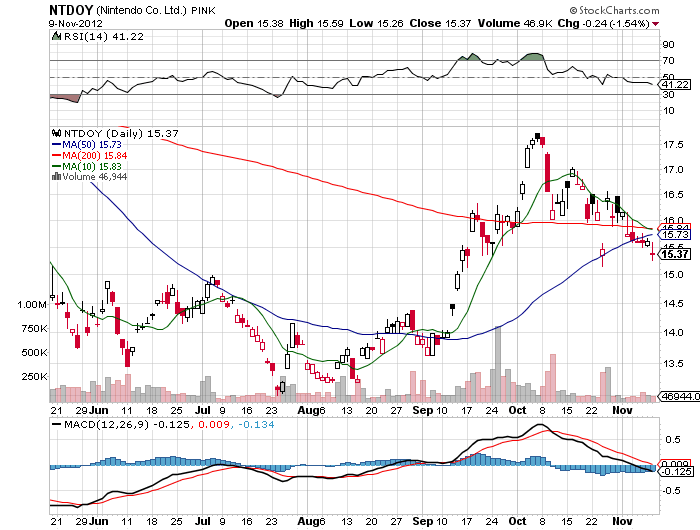The height and width of the screenshot is (530, 700).
Task: Click the volume bars icon in legend
Action: click(56, 176)
